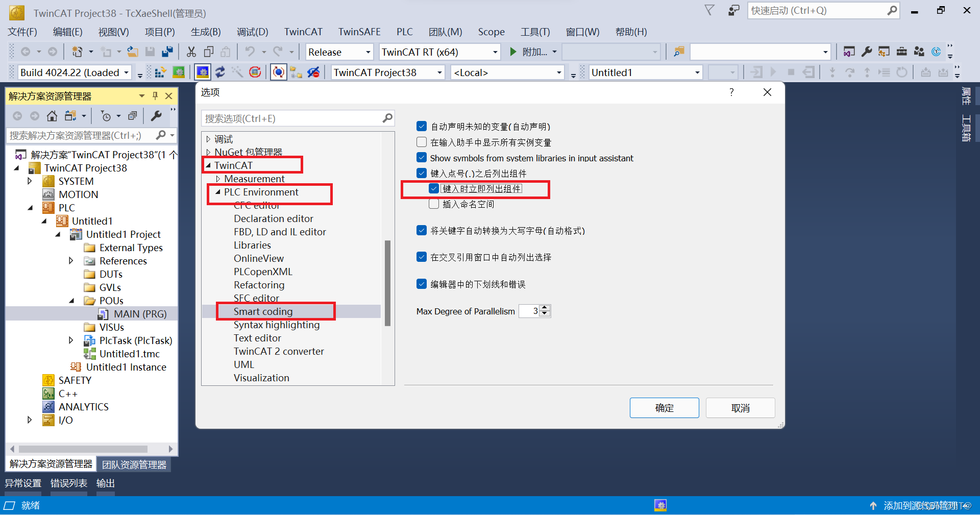Viewport: 980px width, 515px height.
Task: Click the feedback icon in title bar
Action: (733, 10)
